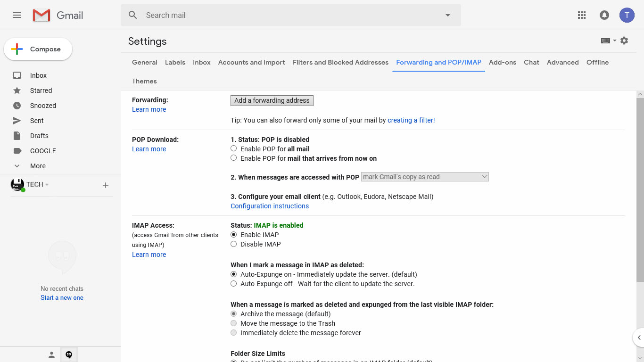Open hangouts conversations quote icon
This screenshot has width=644, height=362.
point(69,355)
